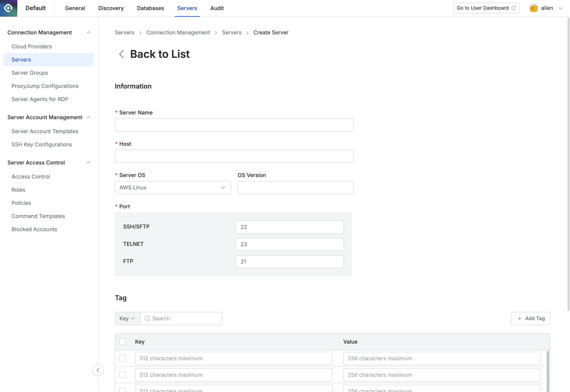Click the magnifier icon in the Tag search
Image resolution: width=570 pixels, height=392 pixels.
click(147, 318)
